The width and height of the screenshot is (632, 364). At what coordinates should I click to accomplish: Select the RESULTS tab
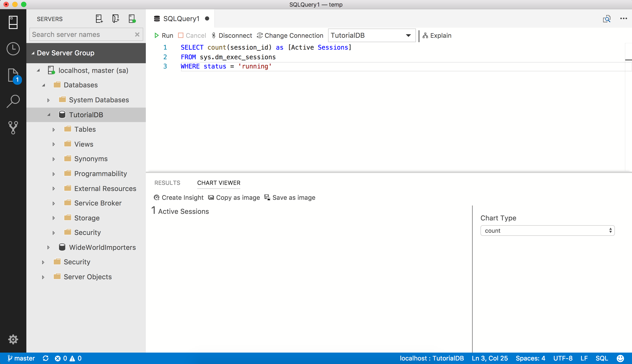coord(168,183)
